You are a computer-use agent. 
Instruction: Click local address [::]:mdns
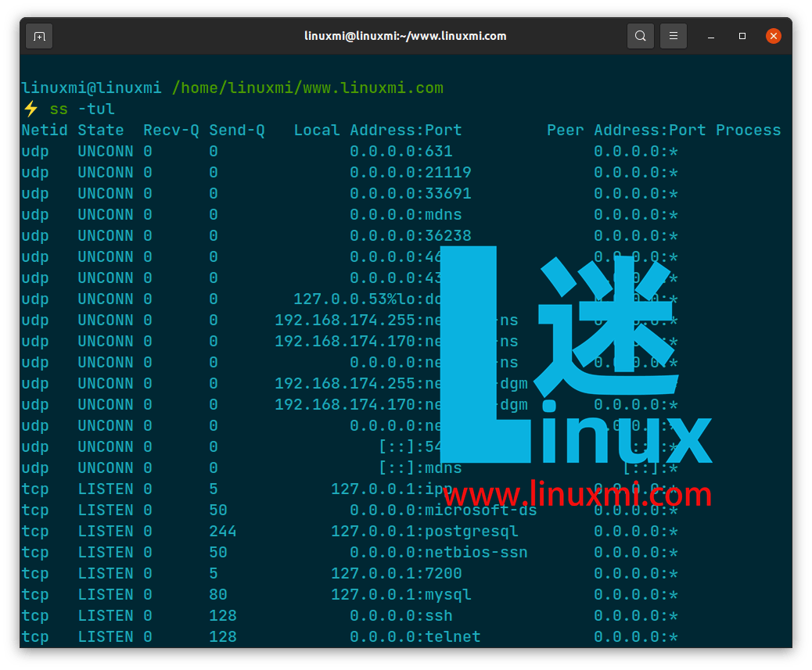pyautogui.click(x=421, y=468)
